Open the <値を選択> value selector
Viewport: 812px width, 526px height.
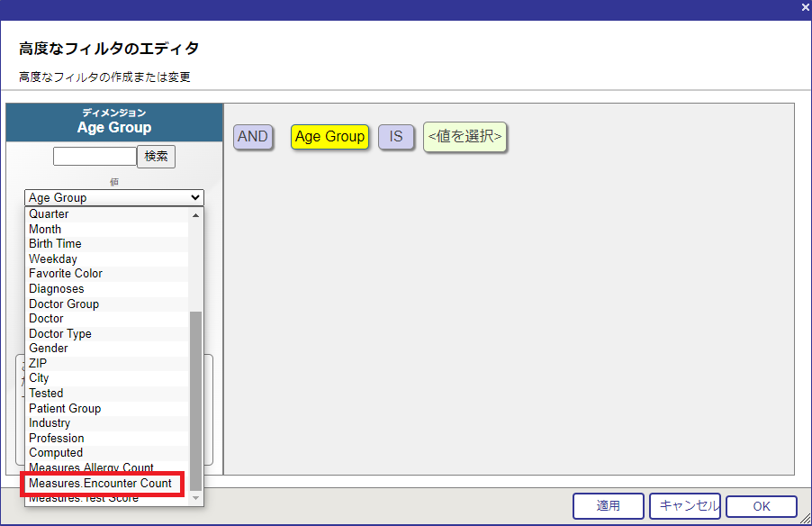pos(465,137)
